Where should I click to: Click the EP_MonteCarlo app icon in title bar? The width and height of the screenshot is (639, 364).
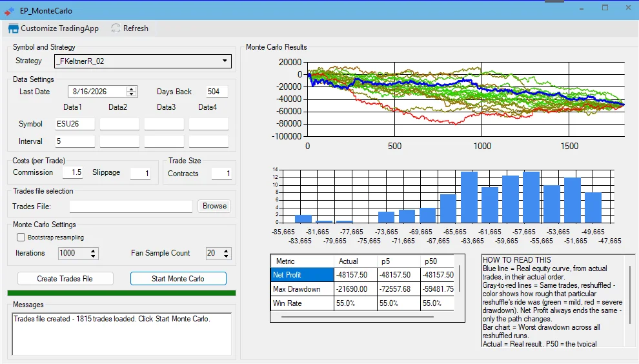[x=10, y=11]
